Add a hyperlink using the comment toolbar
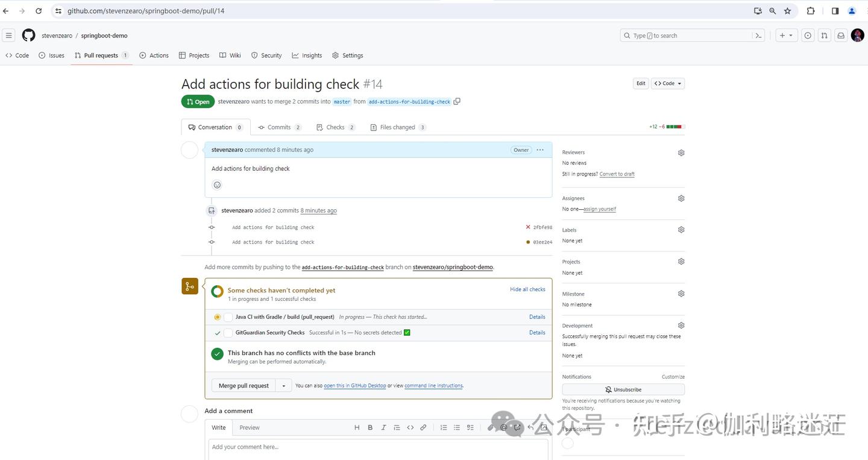 pyautogui.click(x=423, y=427)
